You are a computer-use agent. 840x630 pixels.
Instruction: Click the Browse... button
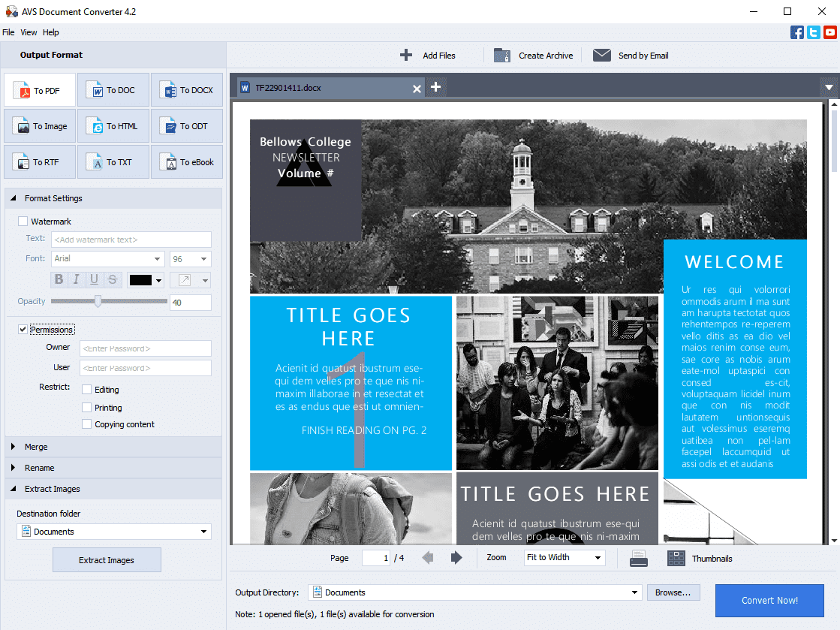[673, 592]
